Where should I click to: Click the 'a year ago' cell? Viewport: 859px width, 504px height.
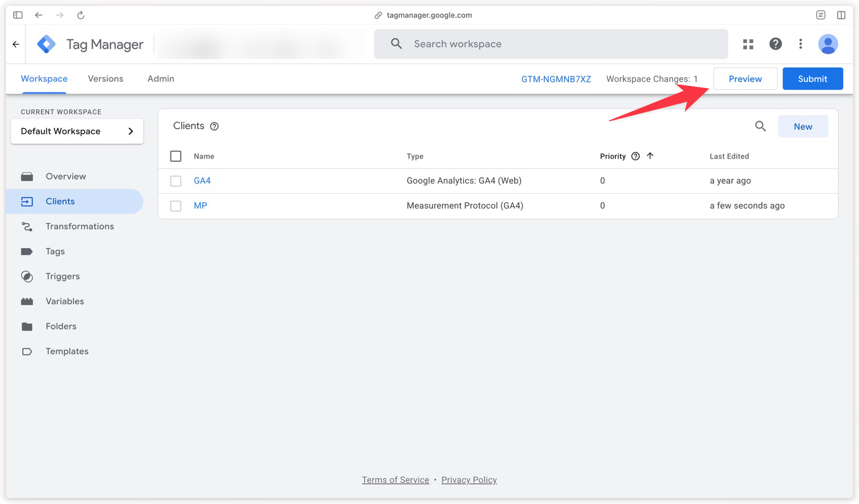pos(730,181)
